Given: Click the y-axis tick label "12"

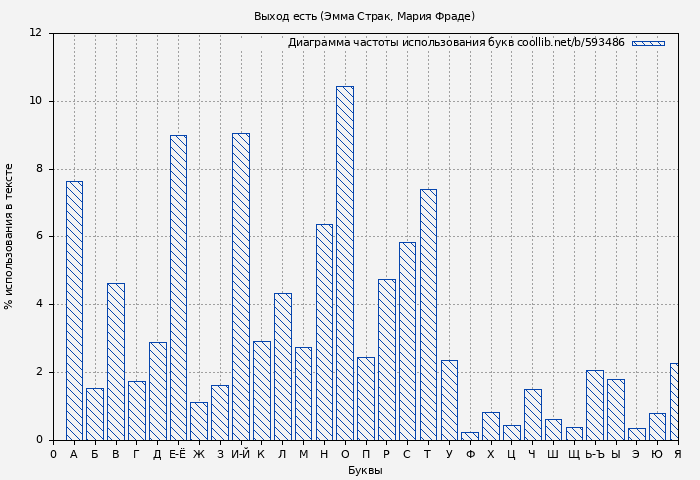Looking at the screenshot, I should (35, 33).
